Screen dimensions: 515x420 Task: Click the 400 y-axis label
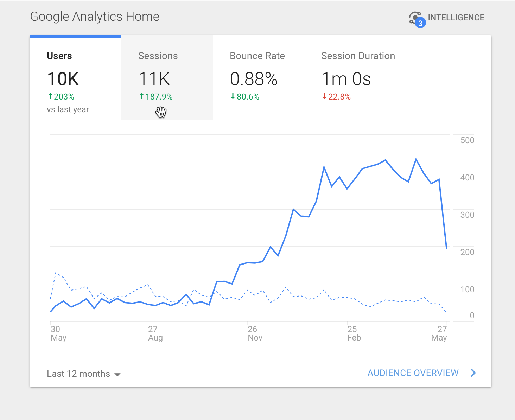(467, 178)
